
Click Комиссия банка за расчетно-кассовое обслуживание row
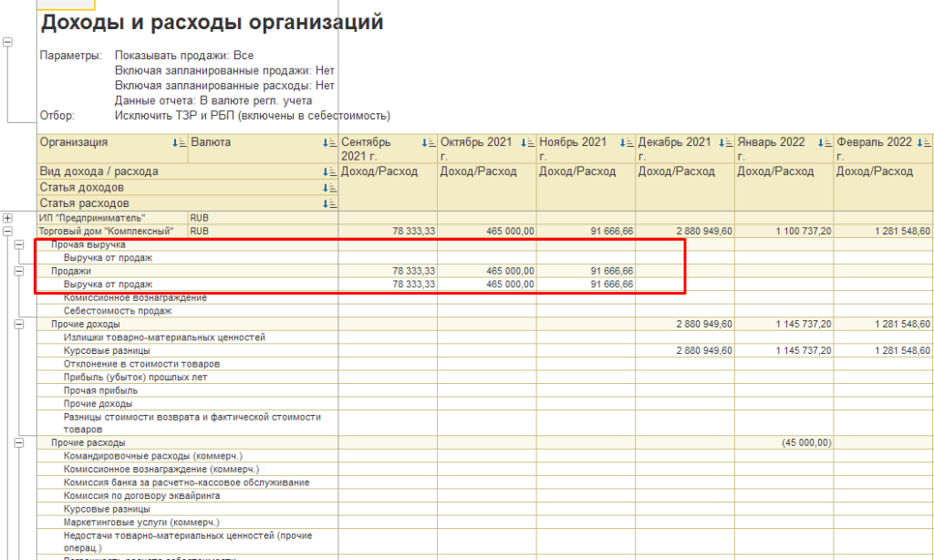tap(186, 482)
